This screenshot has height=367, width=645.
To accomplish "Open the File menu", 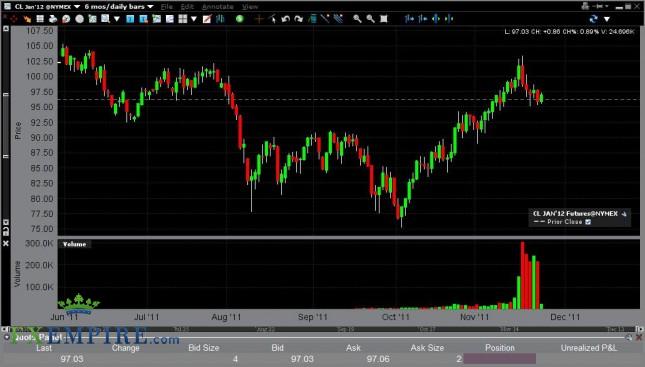I will [x=167, y=7].
